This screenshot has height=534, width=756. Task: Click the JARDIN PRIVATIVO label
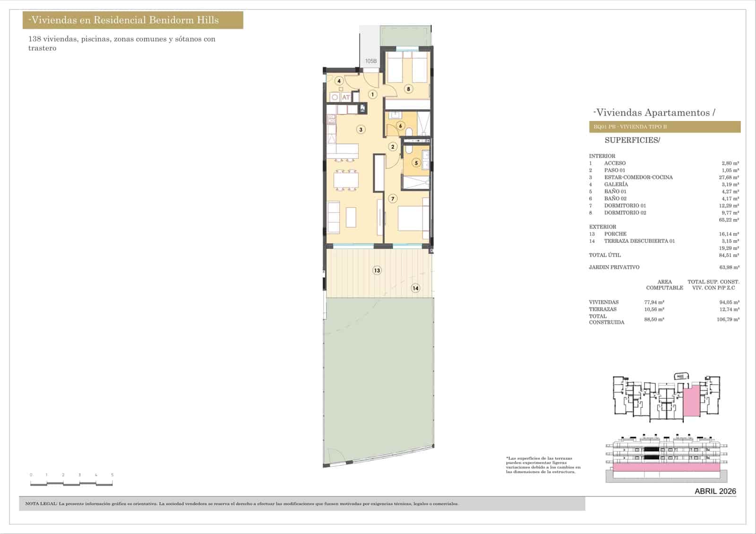click(x=614, y=267)
